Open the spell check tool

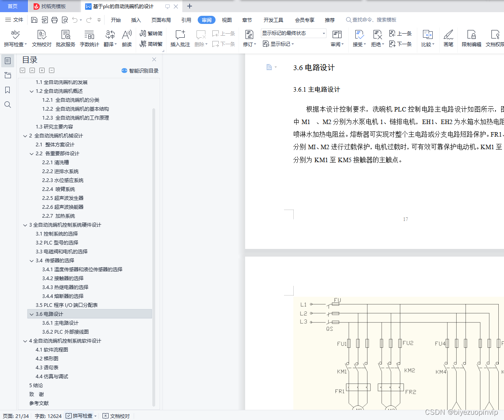[15, 39]
